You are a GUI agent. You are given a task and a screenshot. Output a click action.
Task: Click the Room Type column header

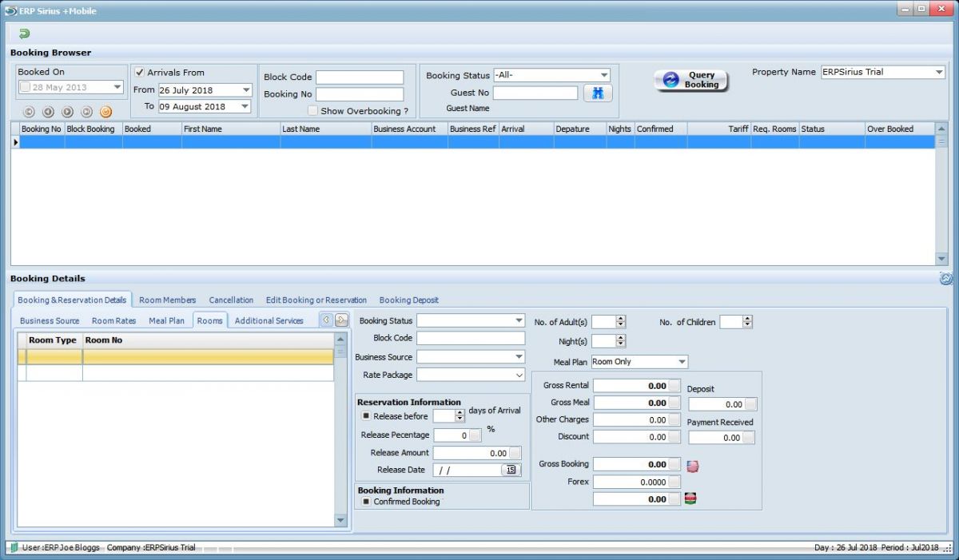coord(54,340)
